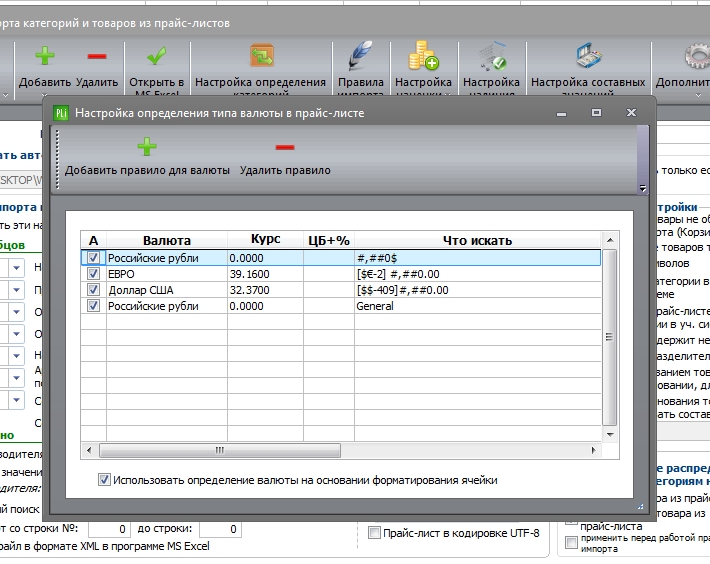The width and height of the screenshot is (710, 564).
Task: Close the currency settings dialog
Action: point(631,113)
